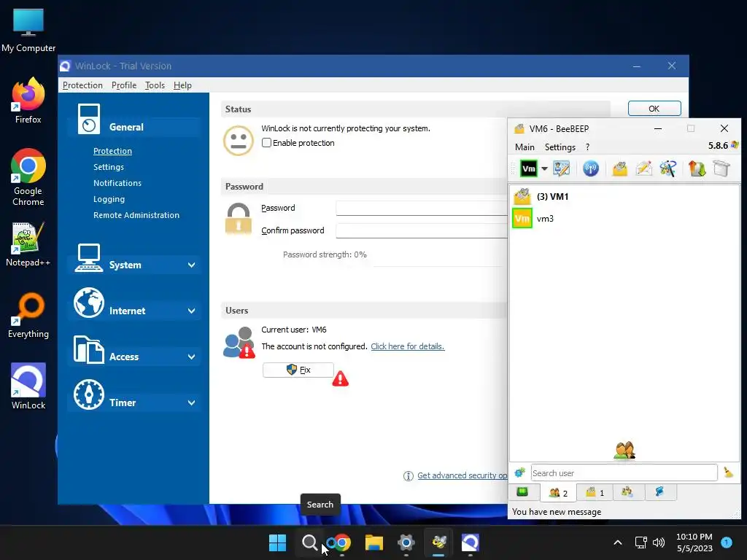The height and width of the screenshot is (560, 747).
Task: Switch to the chats tab showing 1
Action: point(595,492)
